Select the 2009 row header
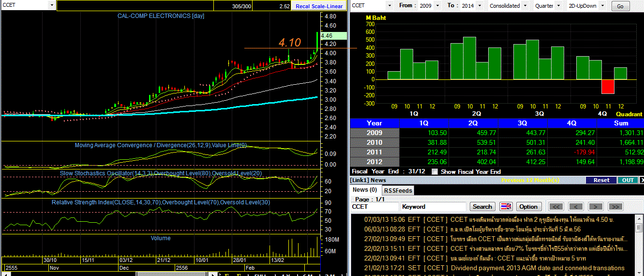 tap(374, 133)
